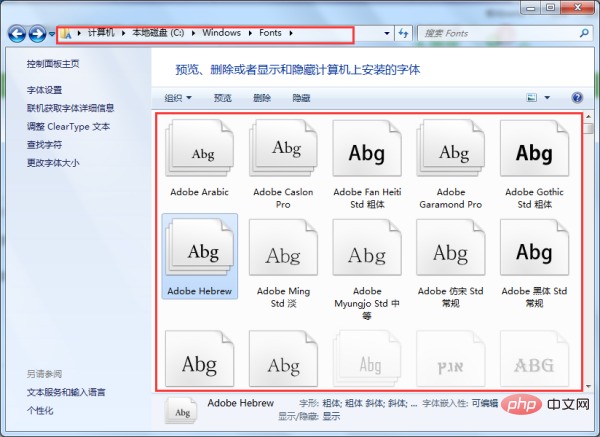Click 隐藏 in the toolbar
The width and height of the screenshot is (600, 437).
pyautogui.click(x=301, y=98)
